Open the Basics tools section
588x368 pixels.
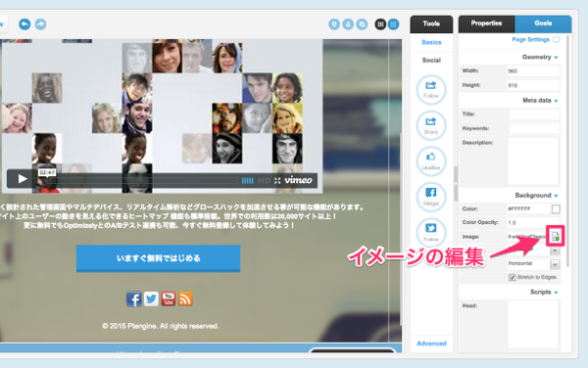pyautogui.click(x=431, y=42)
